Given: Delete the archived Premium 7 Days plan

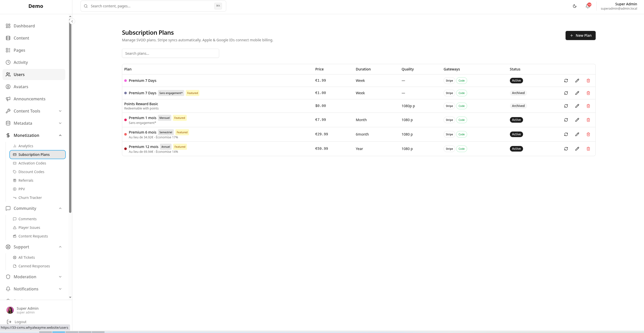Looking at the screenshot, I should pos(588,93).
